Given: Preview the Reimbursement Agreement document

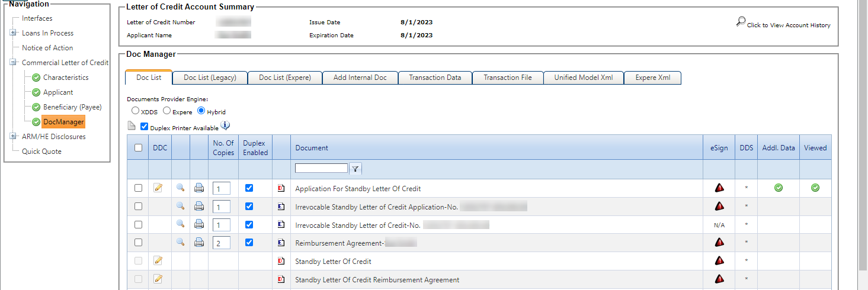Looking at the screenshot, I should (180, 242).
